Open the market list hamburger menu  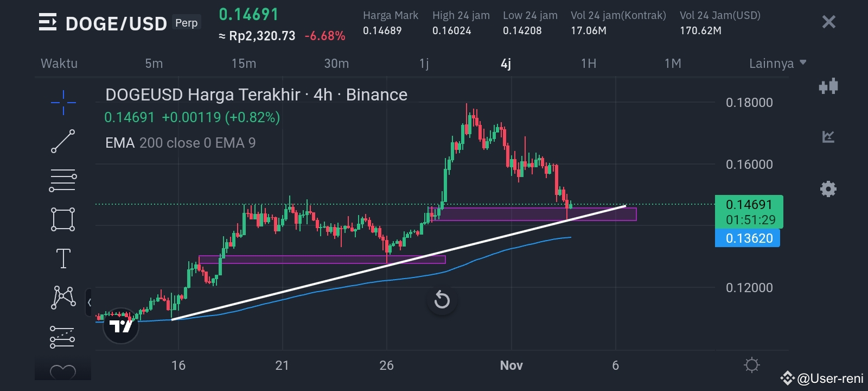pyautogui.click(x=48, y=23)
